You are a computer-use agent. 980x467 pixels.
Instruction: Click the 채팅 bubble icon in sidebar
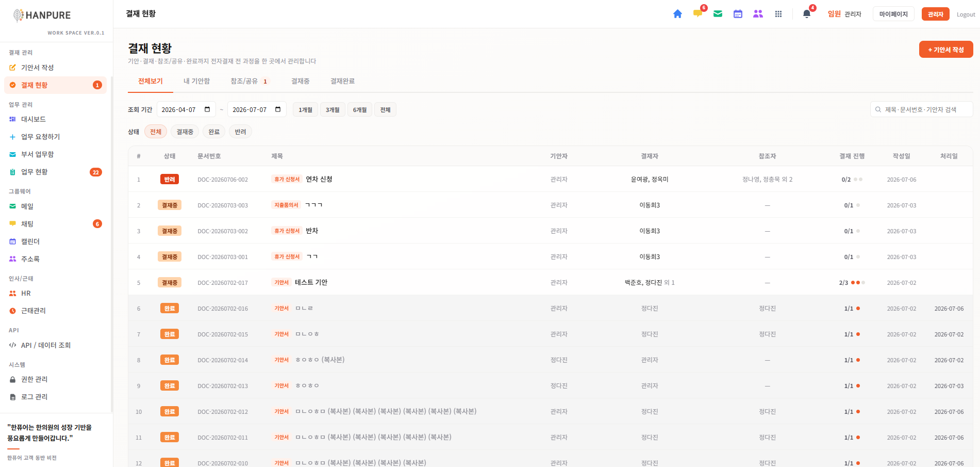12,224
